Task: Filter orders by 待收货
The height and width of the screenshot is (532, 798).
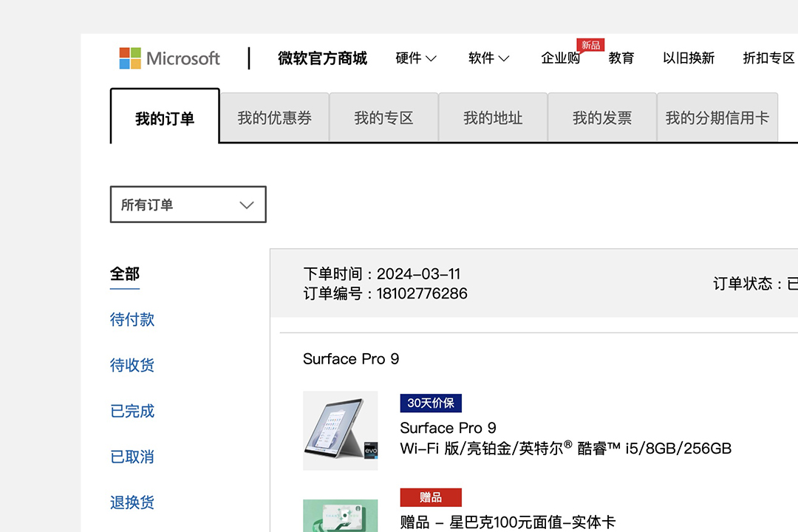Action: click(132, 365)
